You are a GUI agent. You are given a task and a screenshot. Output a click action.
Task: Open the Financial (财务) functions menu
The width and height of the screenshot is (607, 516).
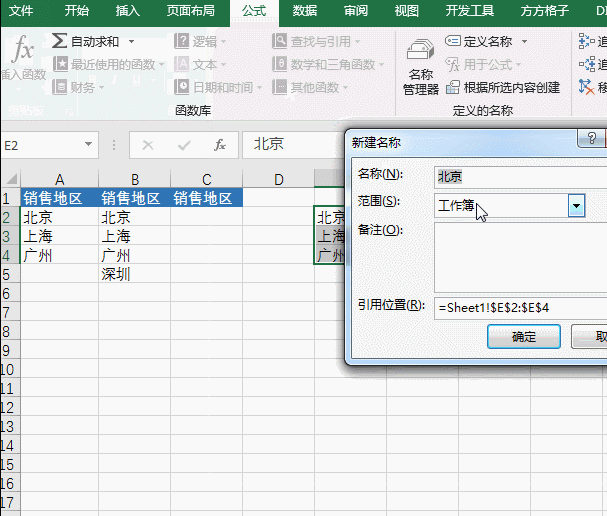[x=79, y=87]
